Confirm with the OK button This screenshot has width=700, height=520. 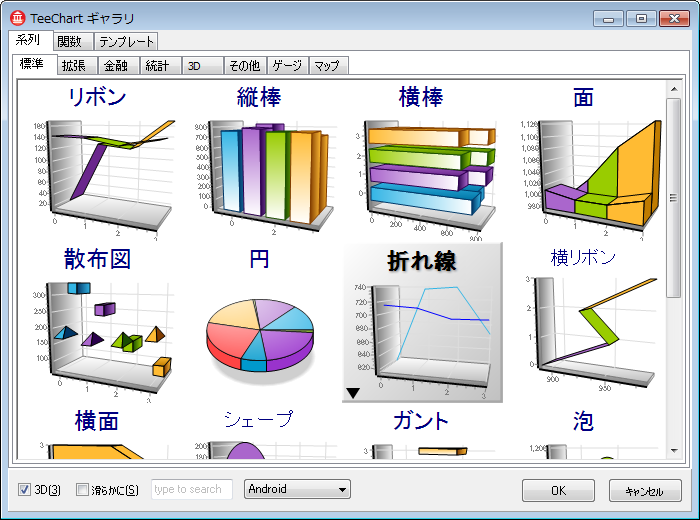coord(558,491)
